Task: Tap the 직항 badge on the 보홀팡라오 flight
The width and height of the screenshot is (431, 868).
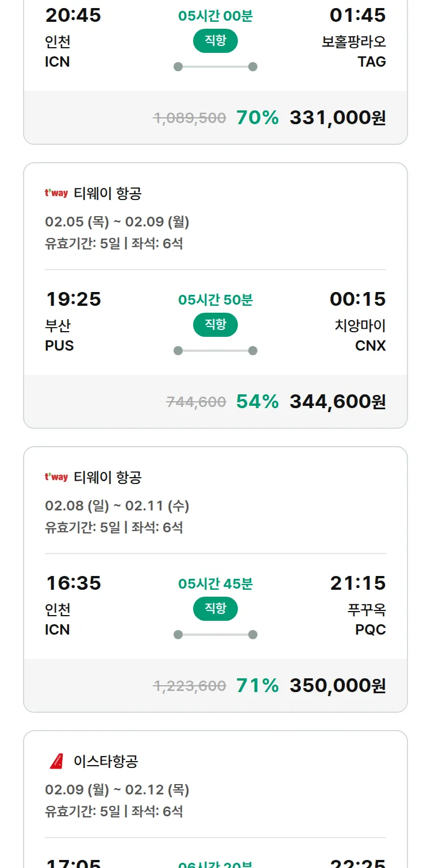Action: coord(215,41)
